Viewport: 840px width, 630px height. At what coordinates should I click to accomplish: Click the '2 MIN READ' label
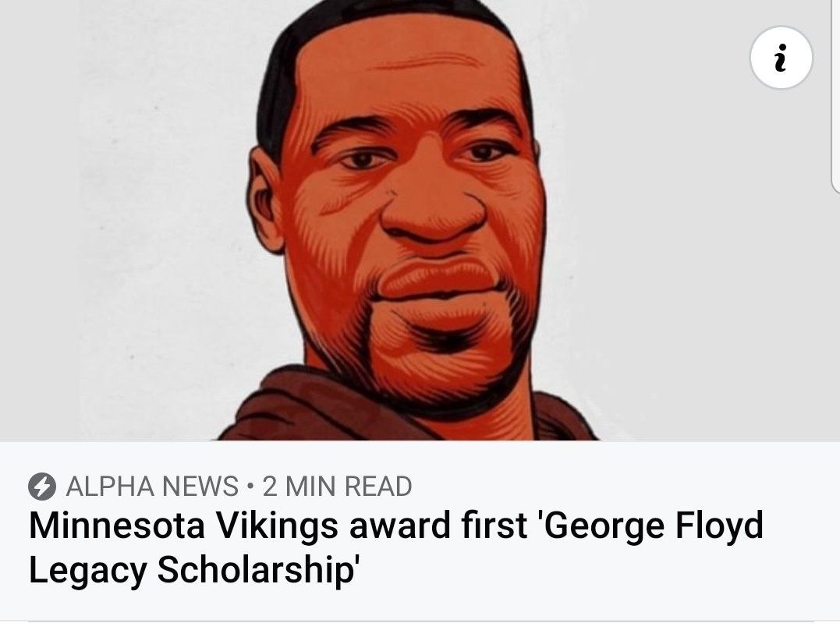click(x=338, y=487)
